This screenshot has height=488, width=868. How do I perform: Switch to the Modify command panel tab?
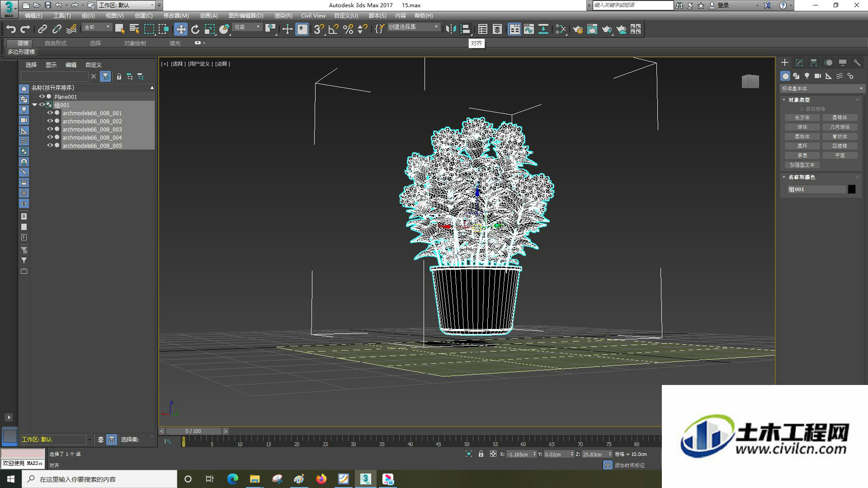click(799, 63)
